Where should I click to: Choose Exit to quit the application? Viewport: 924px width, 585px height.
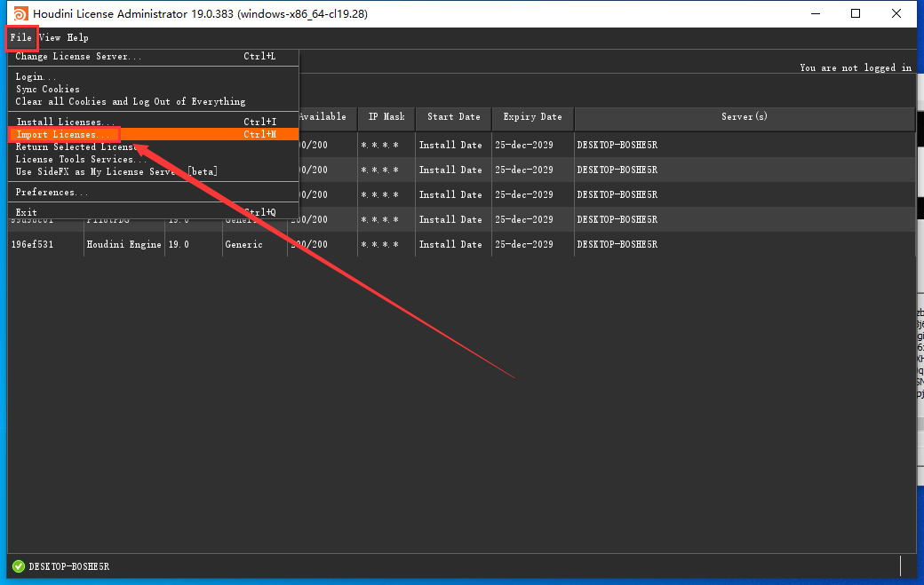click(27, 213)
